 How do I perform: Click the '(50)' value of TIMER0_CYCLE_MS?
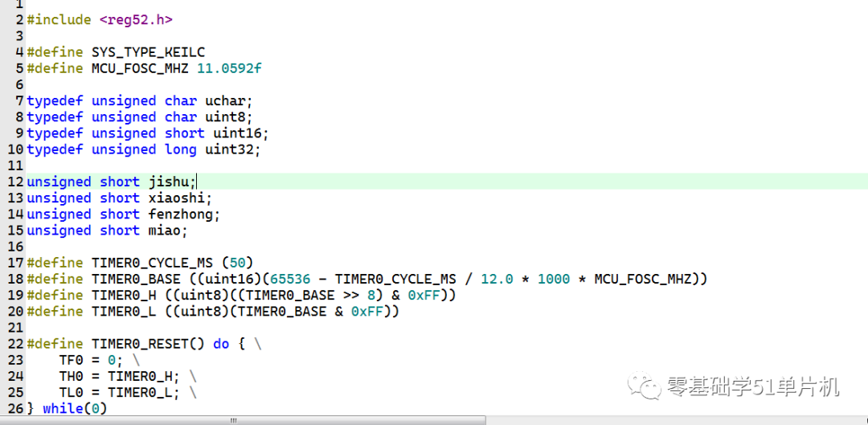pos(237,263)
